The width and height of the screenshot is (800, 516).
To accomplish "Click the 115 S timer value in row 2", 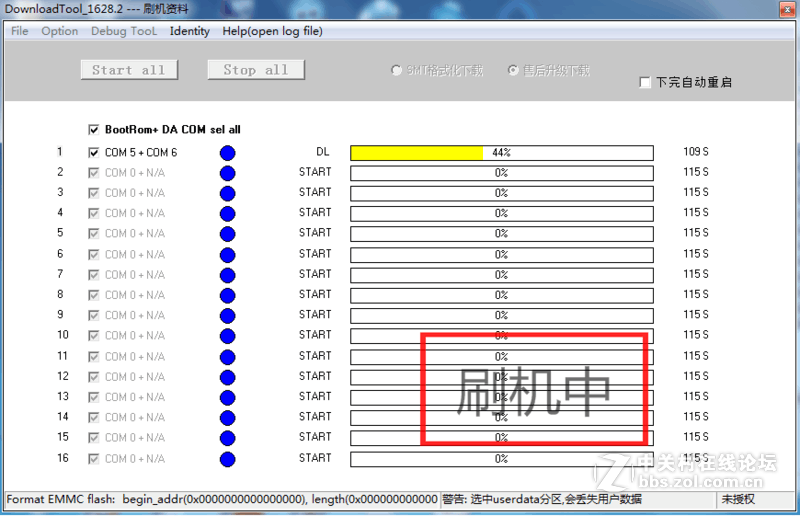I will point(696,172).
